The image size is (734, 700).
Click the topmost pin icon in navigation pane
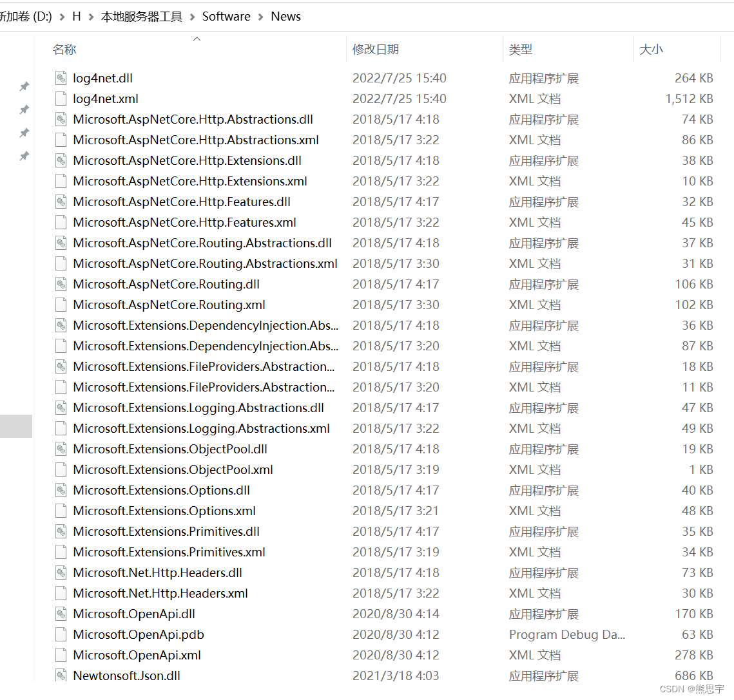[x=24, y=86]
